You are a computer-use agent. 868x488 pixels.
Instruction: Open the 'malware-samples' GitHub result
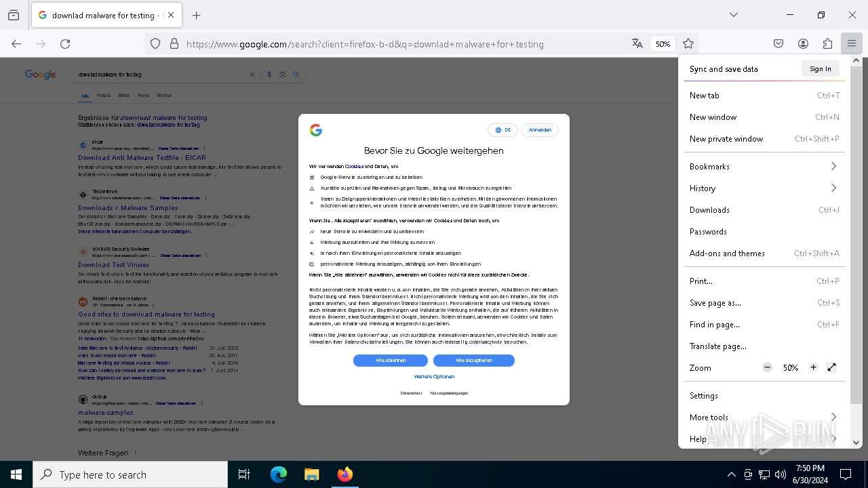coord(106,413)
